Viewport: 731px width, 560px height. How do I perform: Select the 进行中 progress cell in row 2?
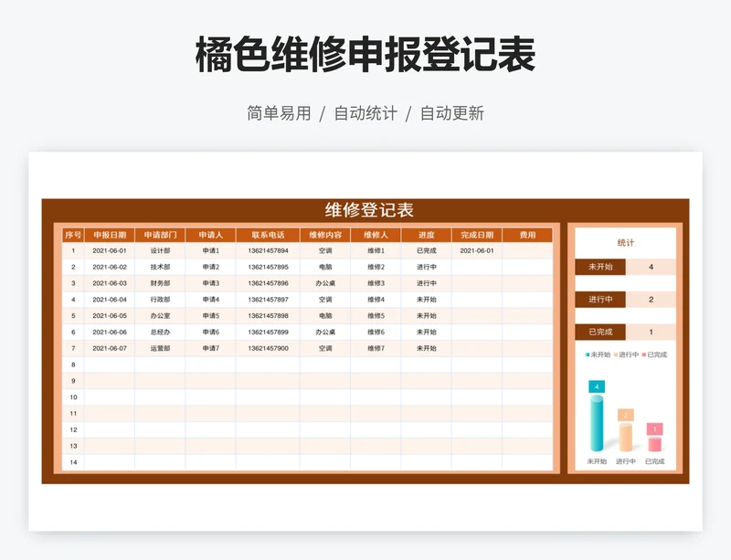(426, 267)
